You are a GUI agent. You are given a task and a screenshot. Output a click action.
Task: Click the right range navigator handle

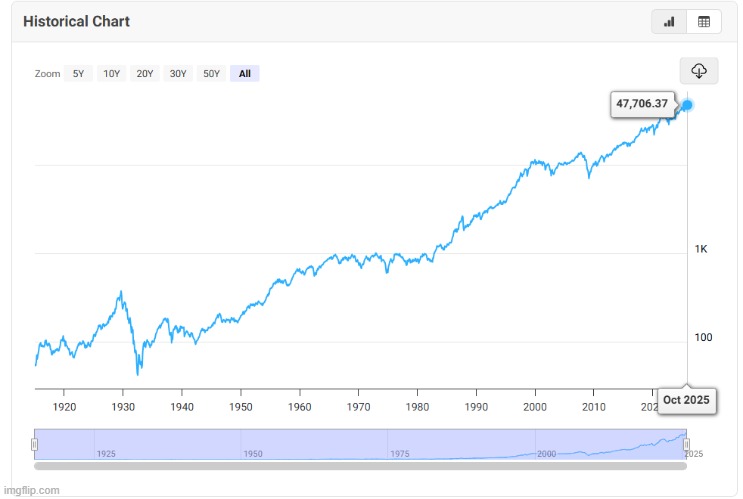pos(686,444)
